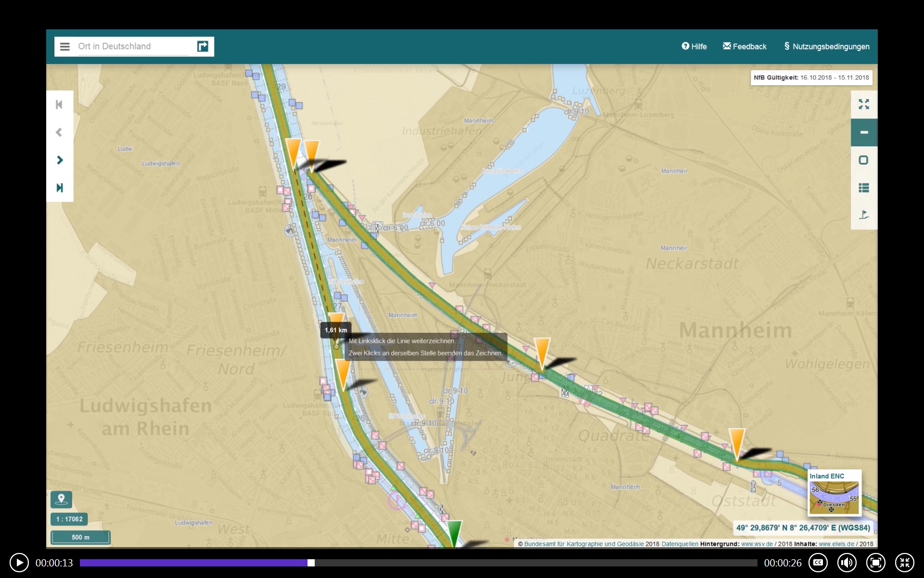Open www.elwis.de link in footer
Screen dimensions: 924x578
pos(836,544)
